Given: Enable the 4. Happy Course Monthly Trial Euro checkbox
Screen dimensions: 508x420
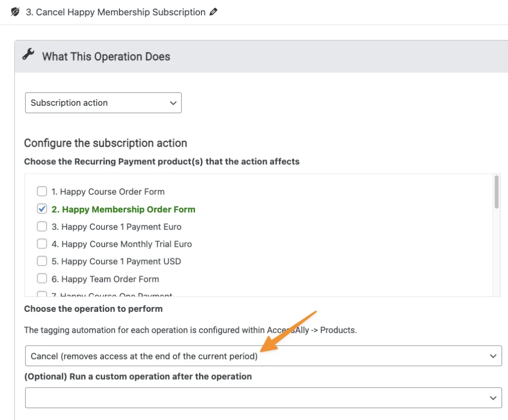Looking at the screenshot, I should coord(42,244).
